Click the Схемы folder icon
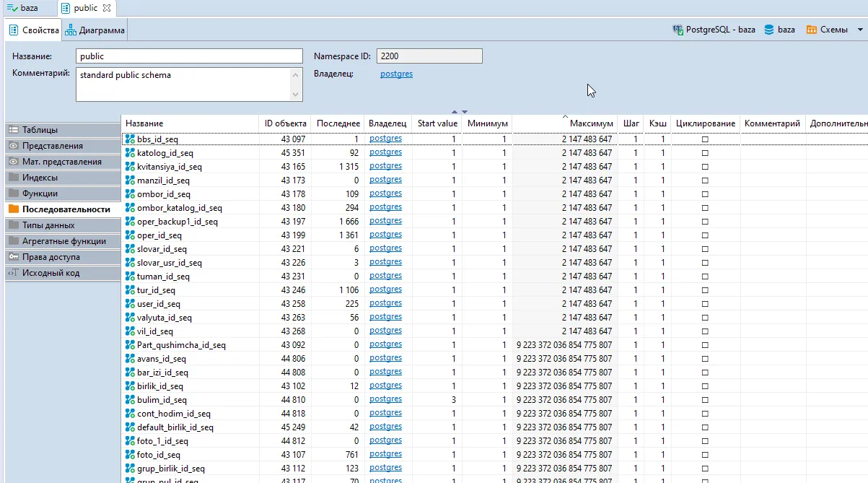This screenshot has height=483, width=868. point(810,30)
